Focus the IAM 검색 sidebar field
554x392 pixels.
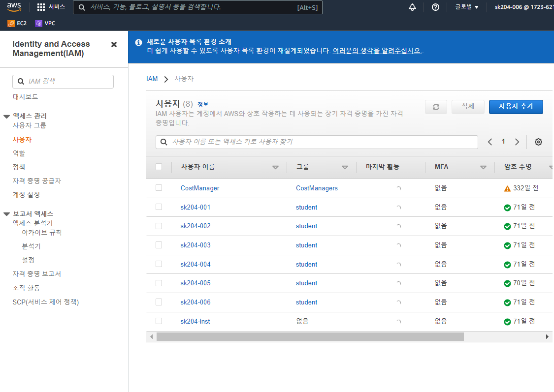coord(63,82)
